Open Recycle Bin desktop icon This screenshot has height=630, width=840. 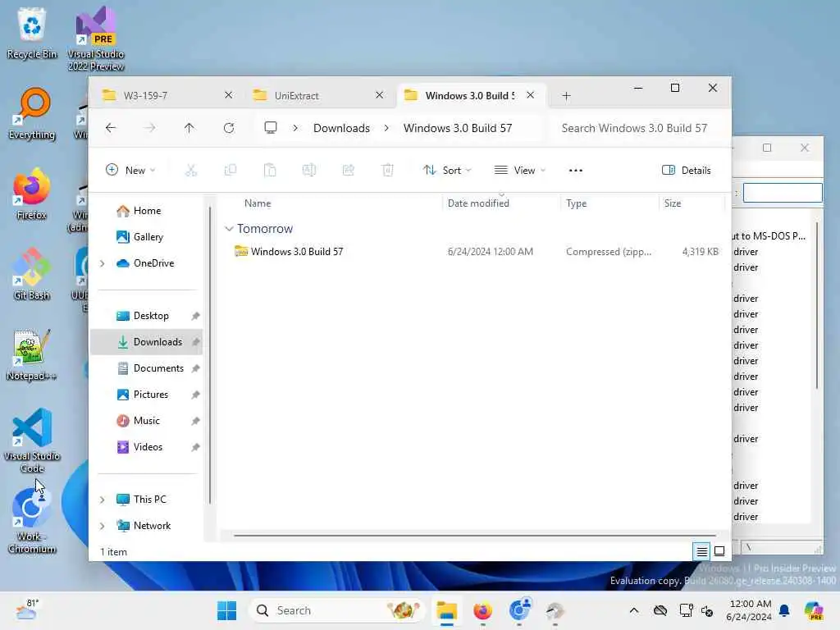pyautogui.click(x=32, y=33)
